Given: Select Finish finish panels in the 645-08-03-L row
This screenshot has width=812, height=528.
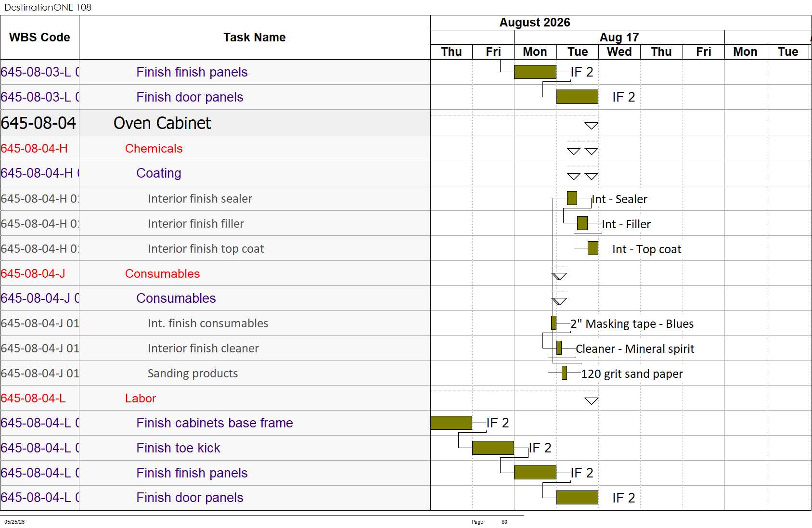Looking at the screenshot, I should pyautogui.click(x=192, y=72).
